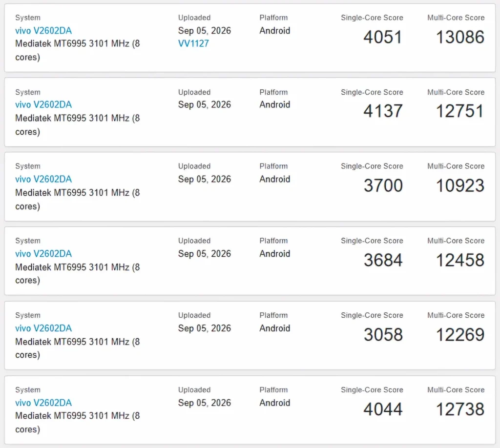
Task: Click the 4051 single-core score
Action: tap(383, 37)
